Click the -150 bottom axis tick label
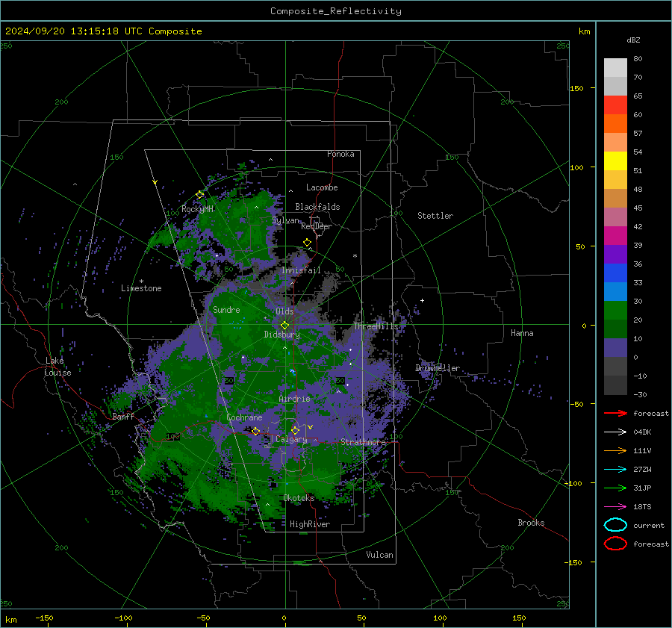 coord(44,618)
